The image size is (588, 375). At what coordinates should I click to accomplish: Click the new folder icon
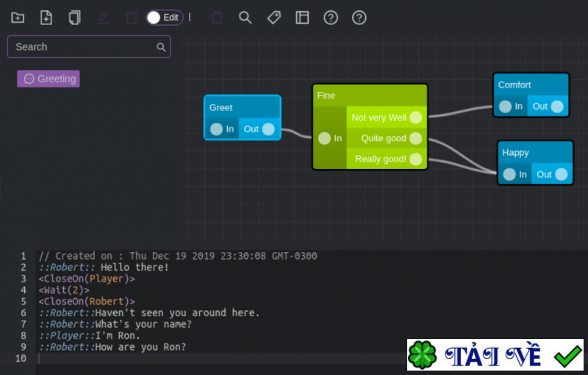(18, 18)
